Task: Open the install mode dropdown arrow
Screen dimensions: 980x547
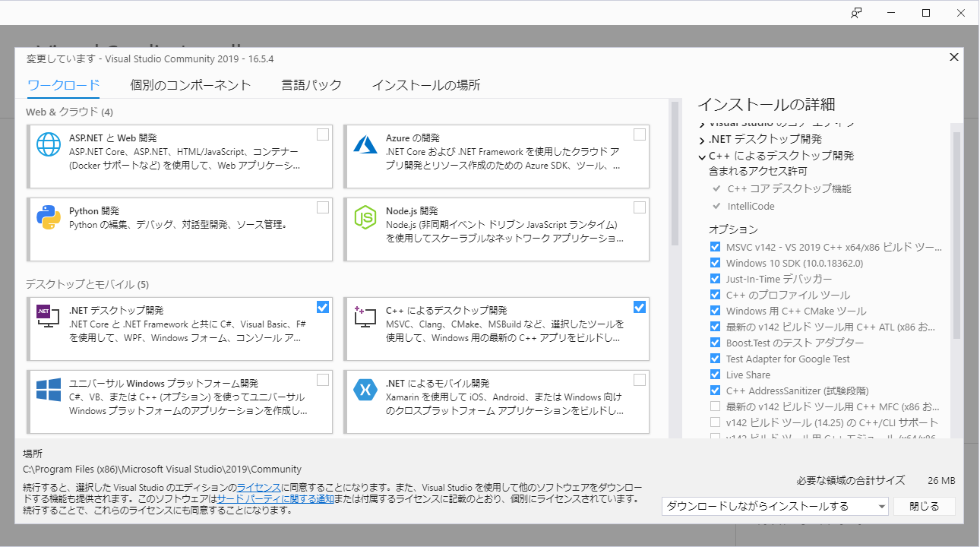Action: 881,507
